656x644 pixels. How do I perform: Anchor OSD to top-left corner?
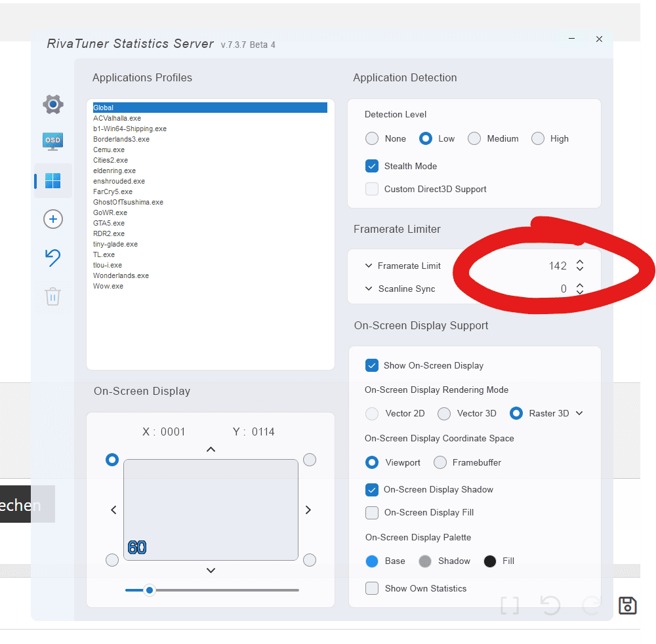(112, 460)
